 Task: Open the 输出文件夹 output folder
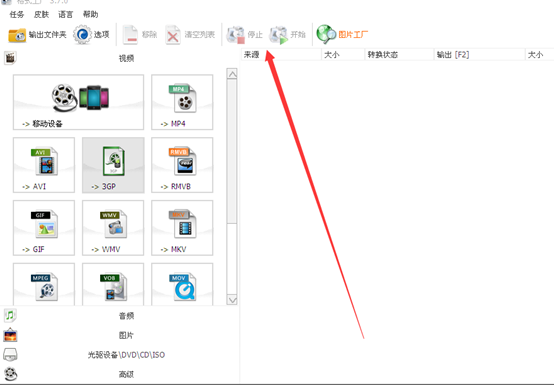coord(37,35)
